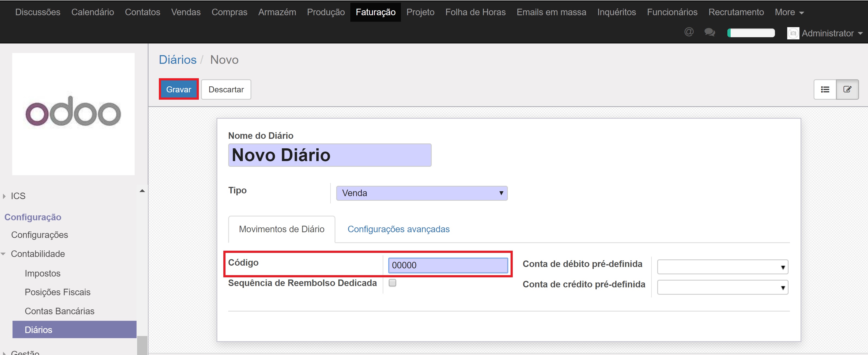
Task: Open the @ mentions icon
Action: 689,32
